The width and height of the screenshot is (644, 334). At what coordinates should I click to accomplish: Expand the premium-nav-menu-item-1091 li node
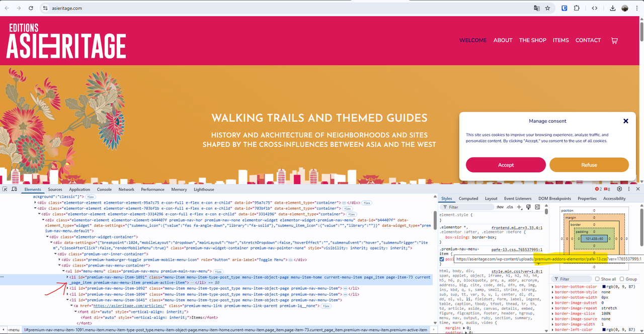coord(67,277)
